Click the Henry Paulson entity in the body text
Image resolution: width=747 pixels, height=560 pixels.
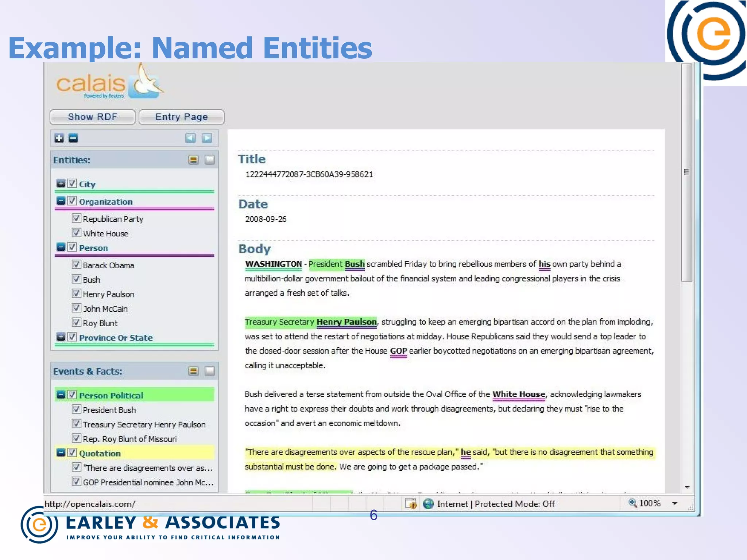coord(347,322)
